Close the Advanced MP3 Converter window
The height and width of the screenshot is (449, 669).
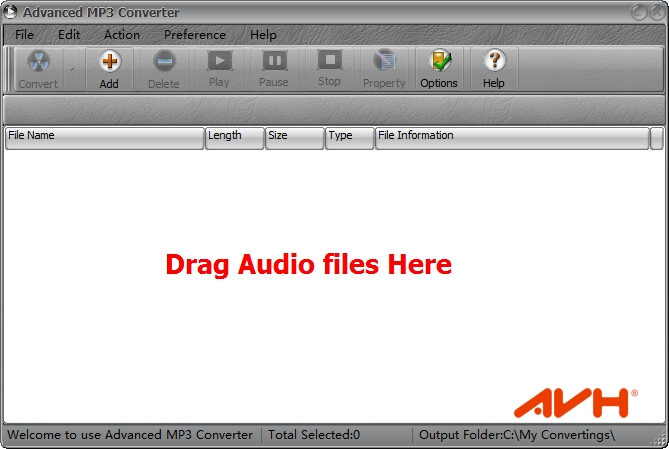tap(657, 12)
